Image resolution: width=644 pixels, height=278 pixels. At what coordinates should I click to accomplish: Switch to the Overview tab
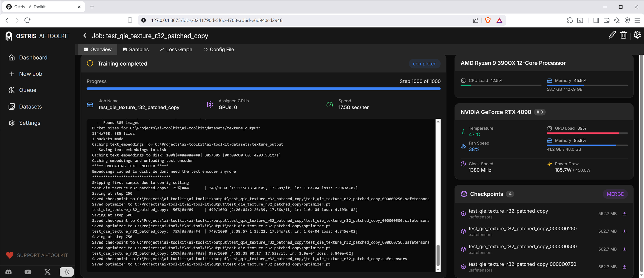[98, 49]
